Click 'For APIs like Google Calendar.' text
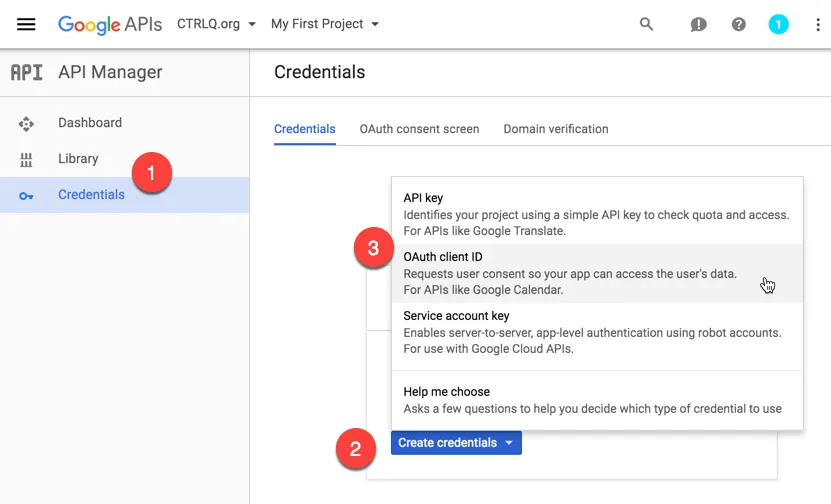 tap(483, 290)
